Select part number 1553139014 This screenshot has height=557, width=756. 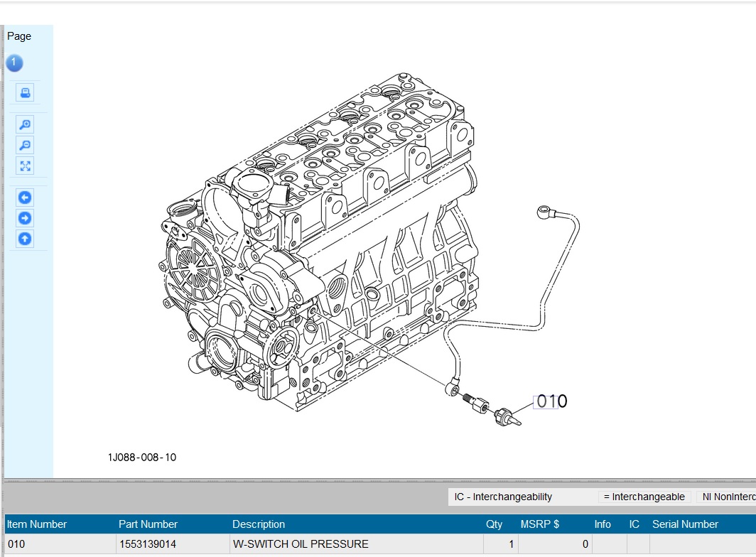pyautogui.click(x=173, y=544)
